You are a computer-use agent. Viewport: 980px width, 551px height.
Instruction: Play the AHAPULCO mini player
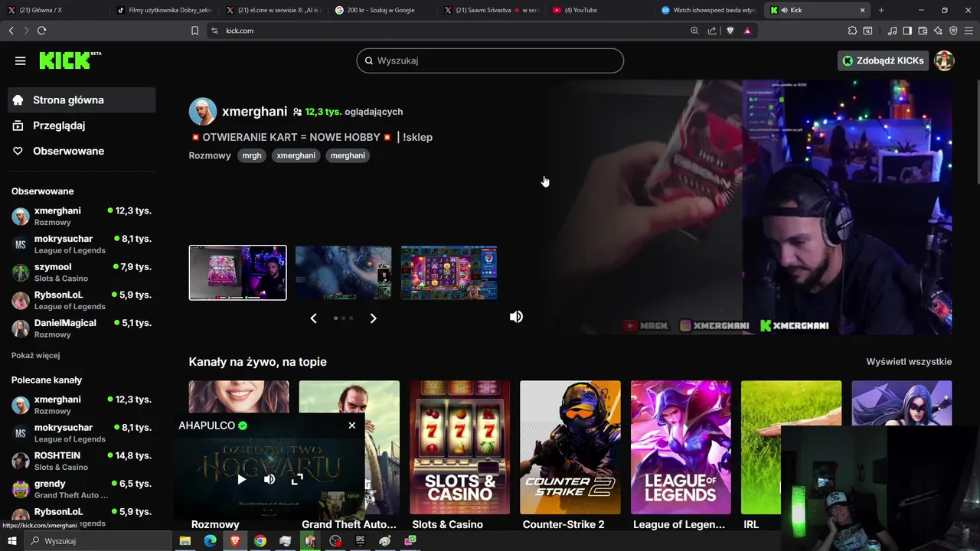241,480
